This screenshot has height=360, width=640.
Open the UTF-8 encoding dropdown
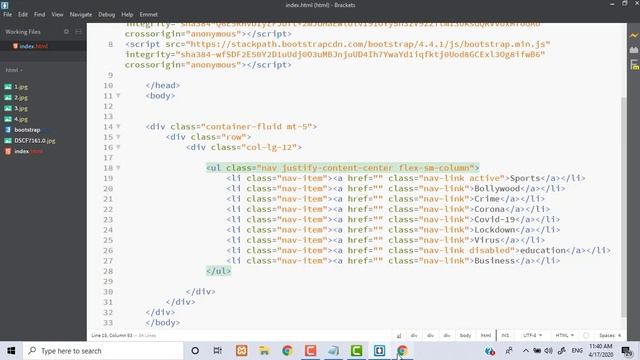coord(532,336)
